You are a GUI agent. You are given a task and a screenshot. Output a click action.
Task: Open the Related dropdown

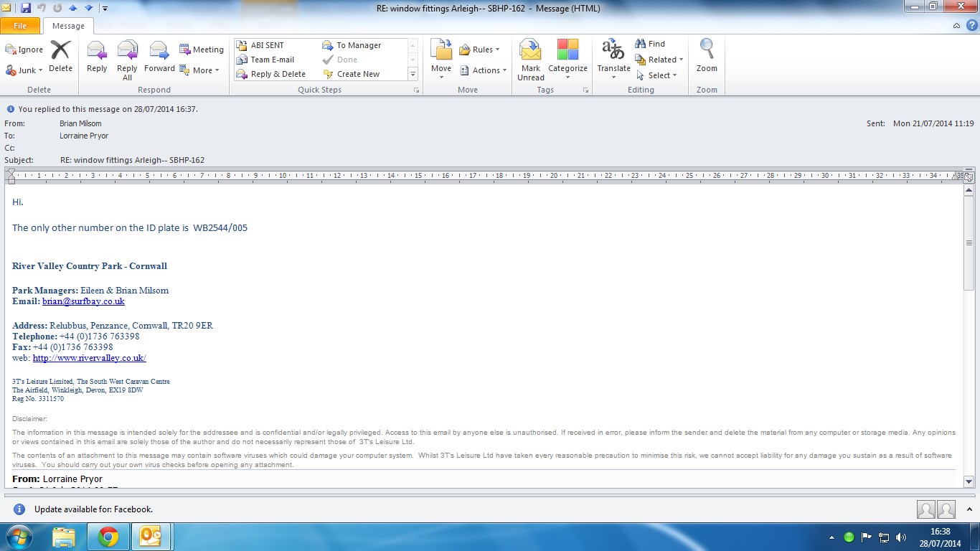click(659, 60)
